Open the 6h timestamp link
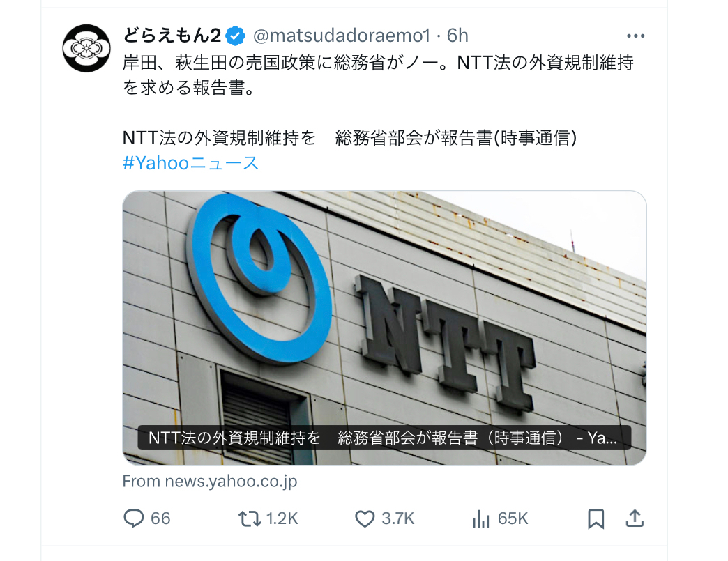Image resolution: width=728 pixels, height=561 pixels. 457,36
